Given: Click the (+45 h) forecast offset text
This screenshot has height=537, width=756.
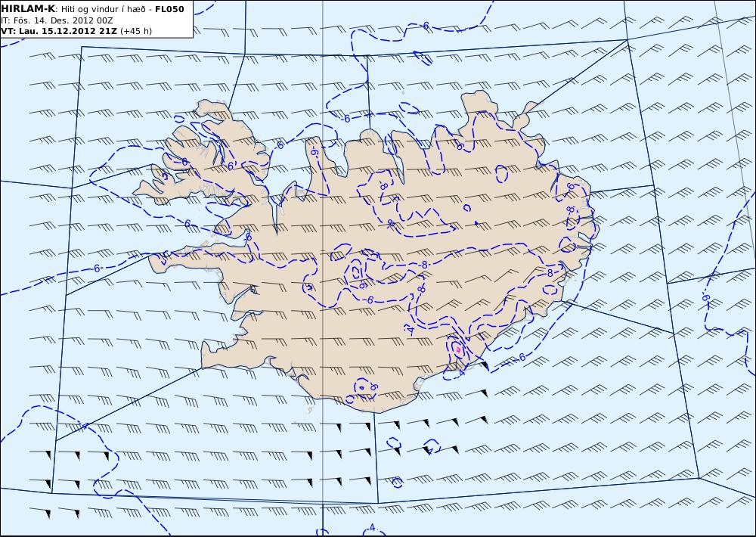Looking at the screenshot, I should (136, 31).
